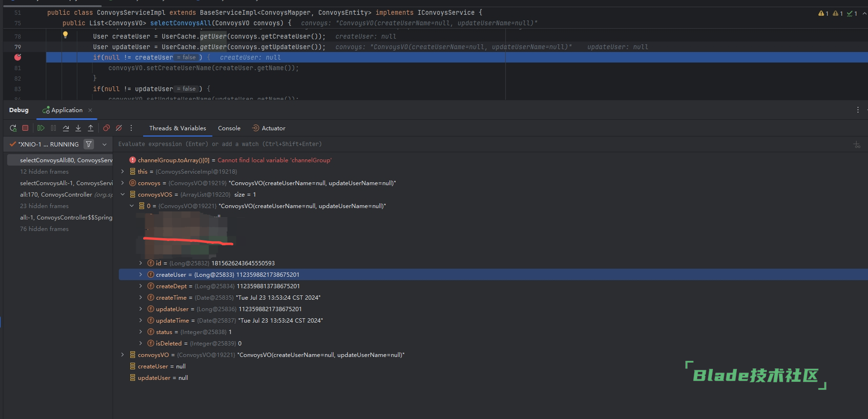Screen dimensions: 868x419
Task: Open Debug panel options menu
Action: tap(858, 110)
